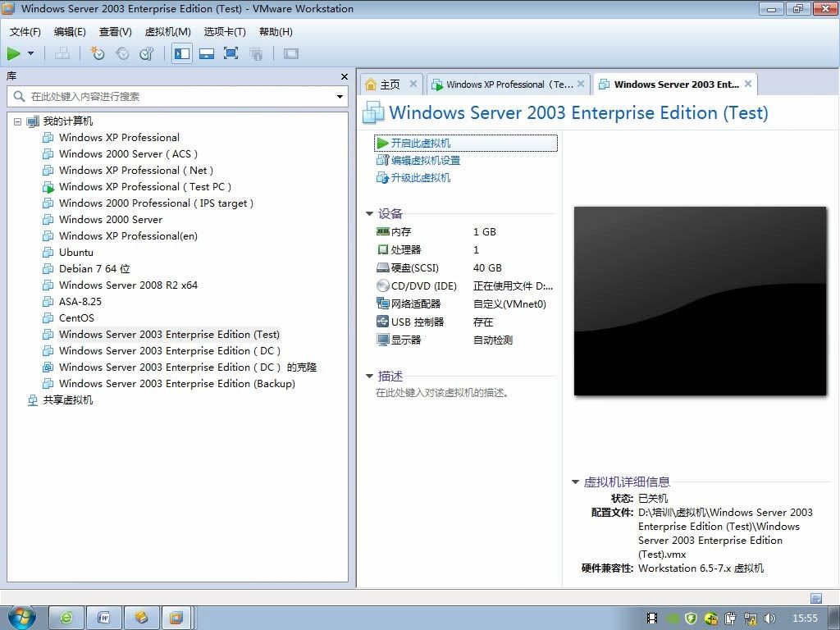Open the snapshot manager toolbar icon
This screenshot has width=840, height=630.
147,53
